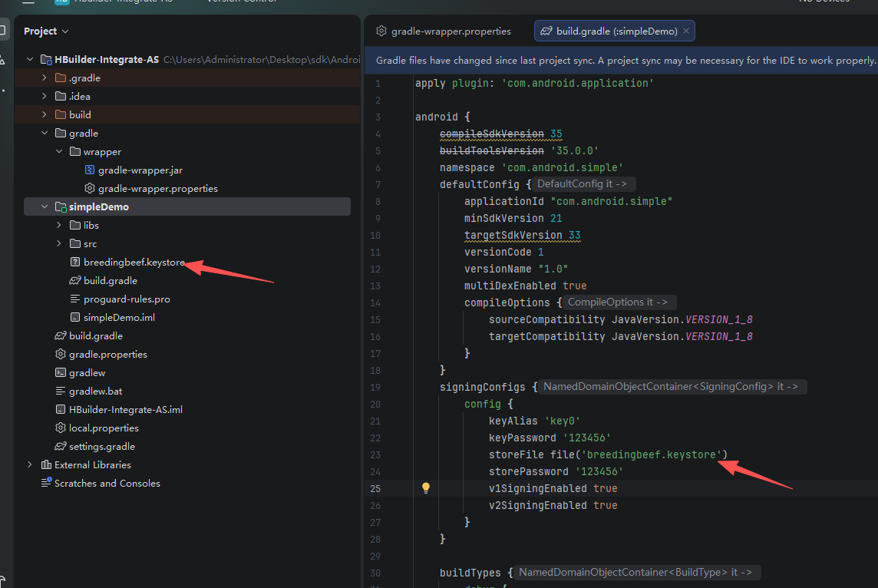The image size is (878, 588).
Task: Select settings.gradle file
Action: (x=102, y=446)
